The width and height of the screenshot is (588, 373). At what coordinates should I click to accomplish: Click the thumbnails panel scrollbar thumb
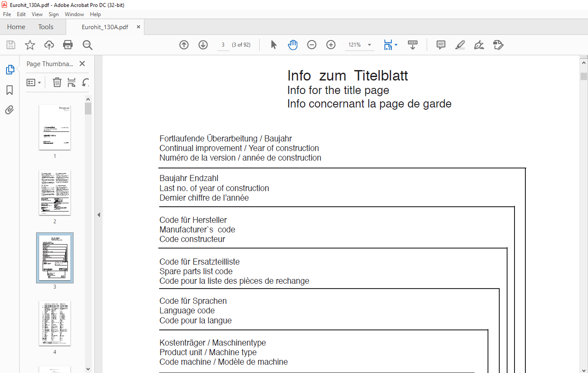88,108
